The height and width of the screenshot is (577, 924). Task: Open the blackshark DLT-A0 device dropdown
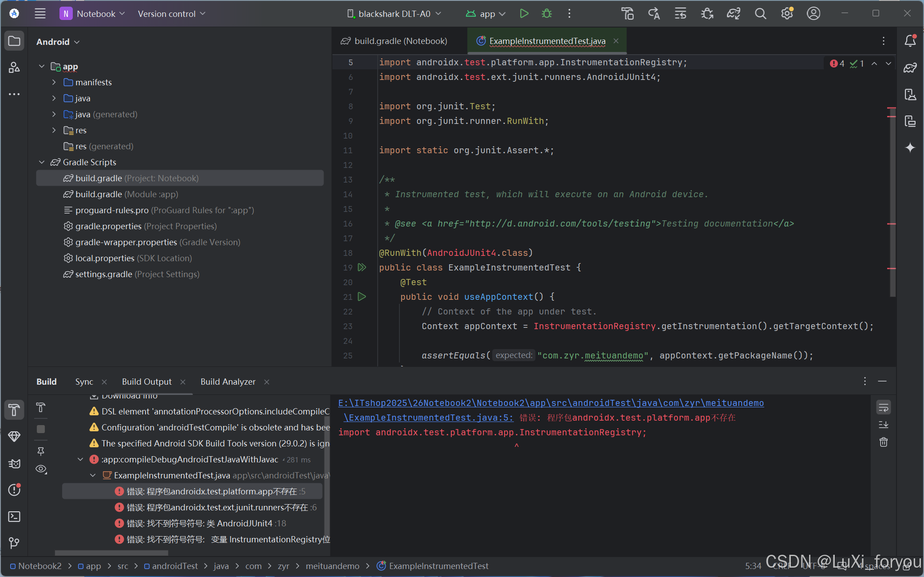[x=394, y=14]
